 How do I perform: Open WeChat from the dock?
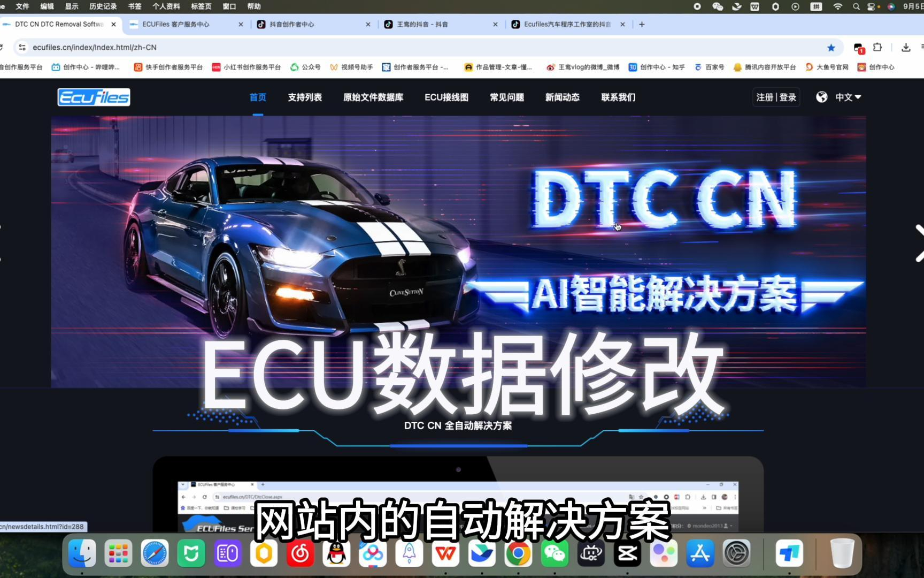(x=555, y=553)
